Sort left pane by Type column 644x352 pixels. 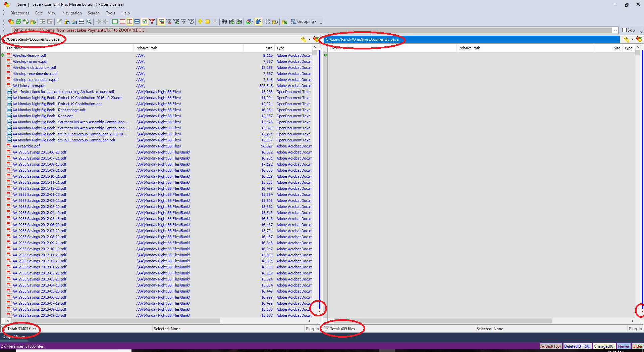[x=293, y=48]
